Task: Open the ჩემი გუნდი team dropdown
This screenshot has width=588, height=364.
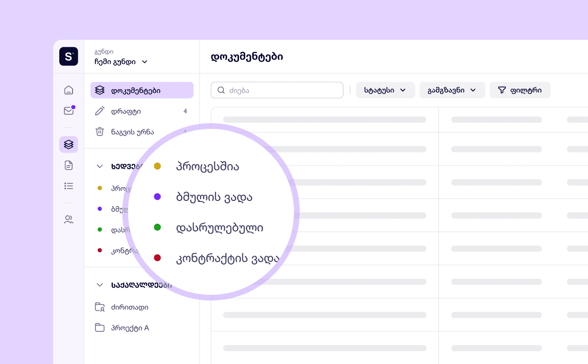Action: tap(121, 62)
